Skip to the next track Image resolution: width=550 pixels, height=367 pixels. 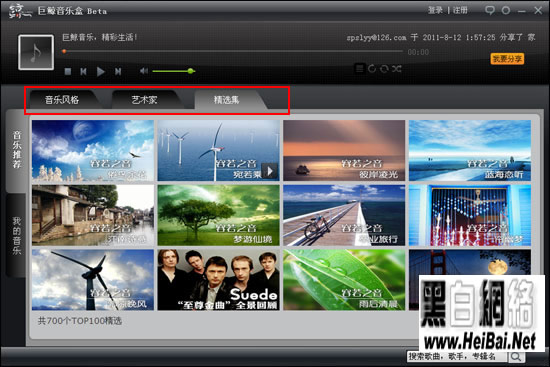[x=118, y=72]
